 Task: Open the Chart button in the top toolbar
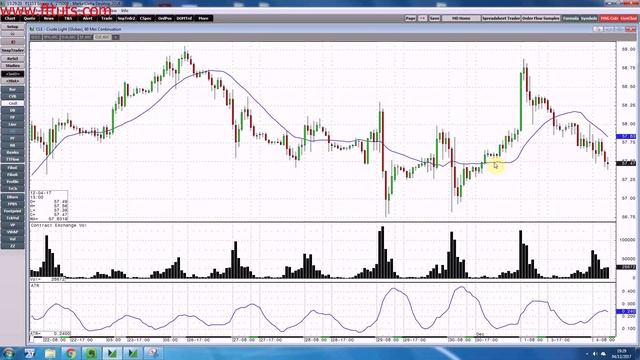[x=10, y=18]
